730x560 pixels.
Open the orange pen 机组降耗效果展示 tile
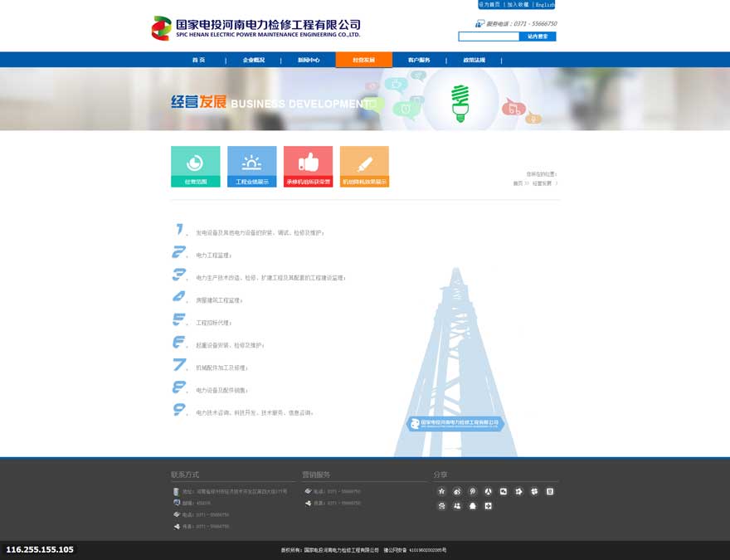tap(364, 166)
